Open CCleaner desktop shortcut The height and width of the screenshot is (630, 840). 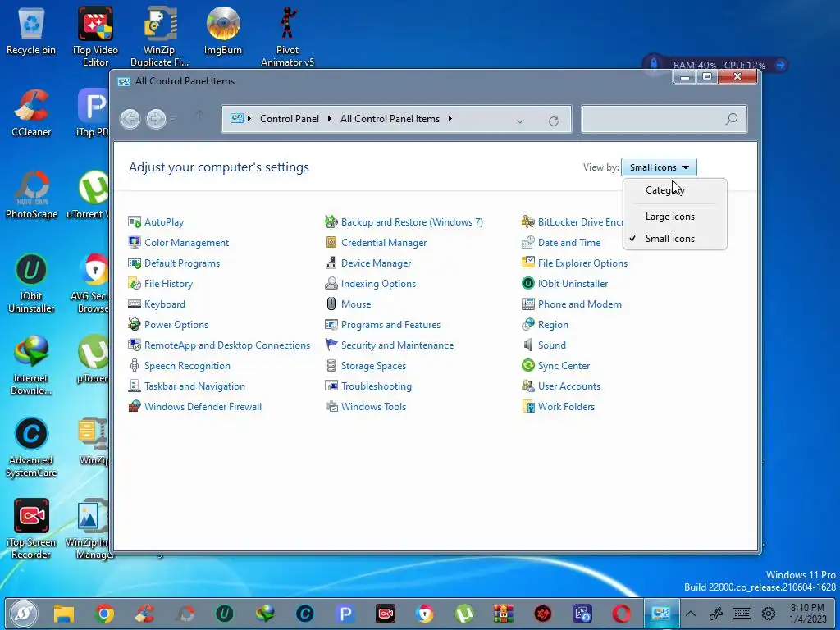31,113
